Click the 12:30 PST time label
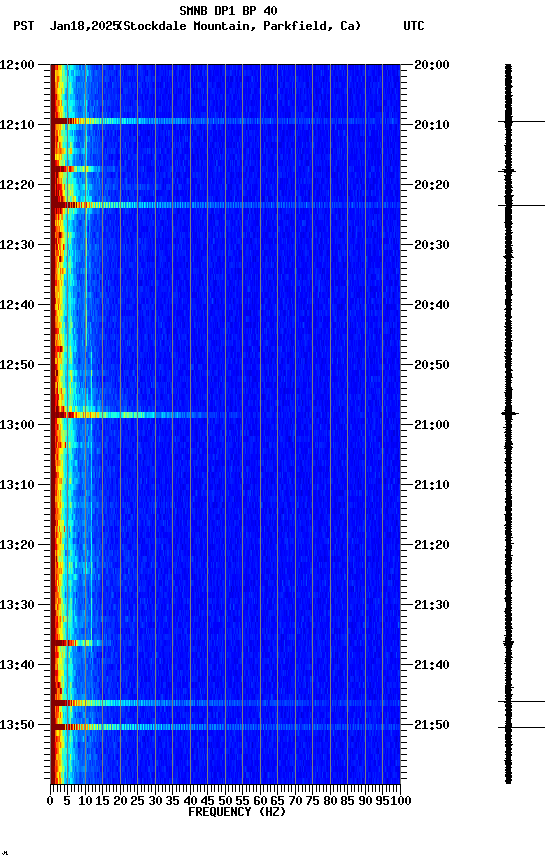This screenshot has width=552, height=864. point(17,245)
